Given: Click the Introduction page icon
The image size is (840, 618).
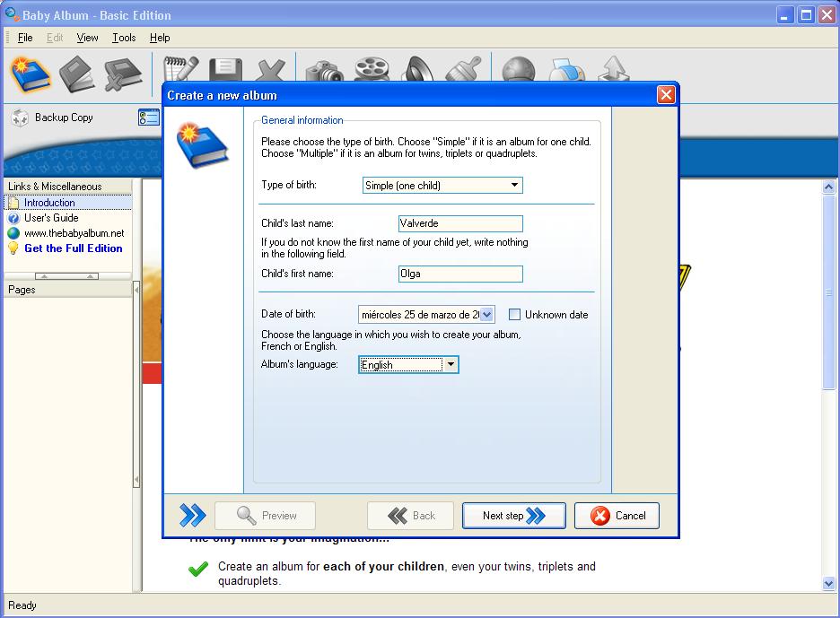Looking at the screenshot, I should [13, 203].
